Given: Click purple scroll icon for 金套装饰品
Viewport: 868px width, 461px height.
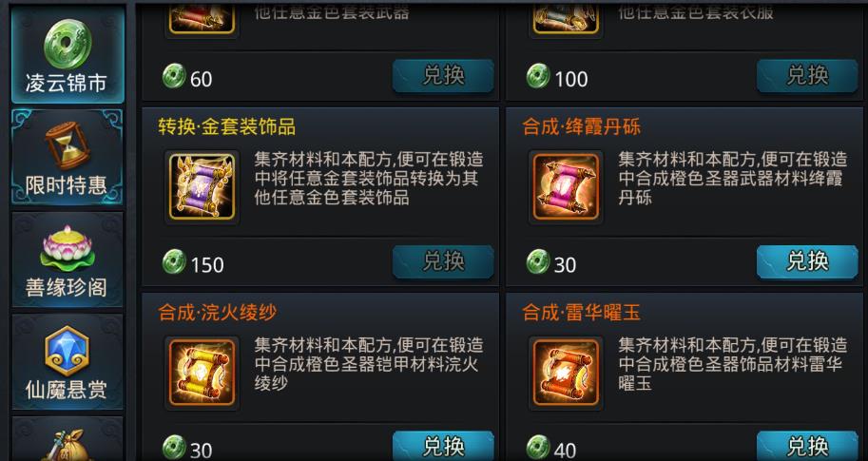Looking at the screenshot, I should tap(203, 186).
